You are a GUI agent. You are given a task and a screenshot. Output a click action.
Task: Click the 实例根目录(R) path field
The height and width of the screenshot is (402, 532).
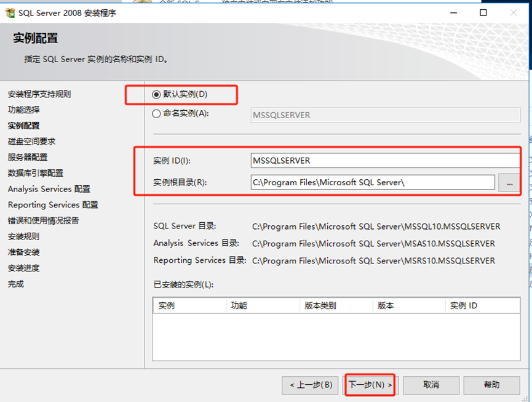[x=373, y=182]
